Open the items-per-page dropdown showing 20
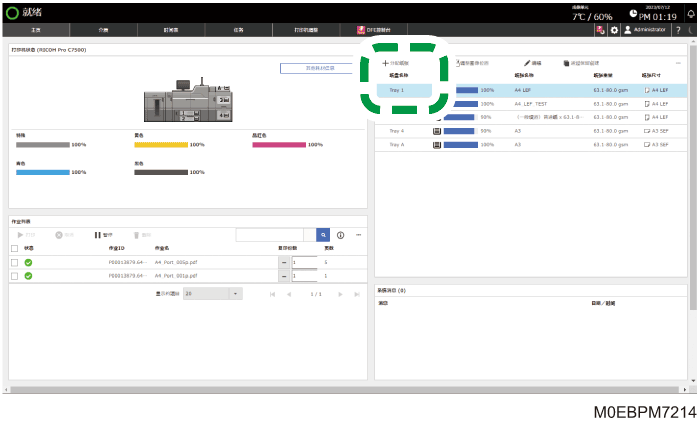This screenshot has height=423, width=700. pyautogui.click(x=212, y=294)
